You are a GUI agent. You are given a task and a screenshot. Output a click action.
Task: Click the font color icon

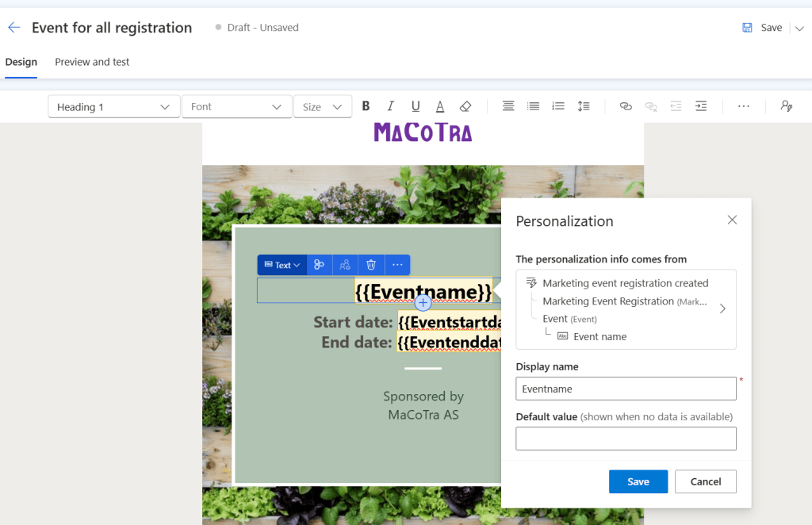pos(440,106)
